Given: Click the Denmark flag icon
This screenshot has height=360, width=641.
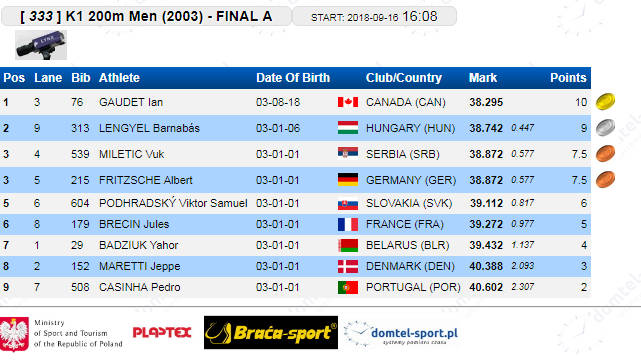Looking at the screenshot, I should click(x=348, y=266).
